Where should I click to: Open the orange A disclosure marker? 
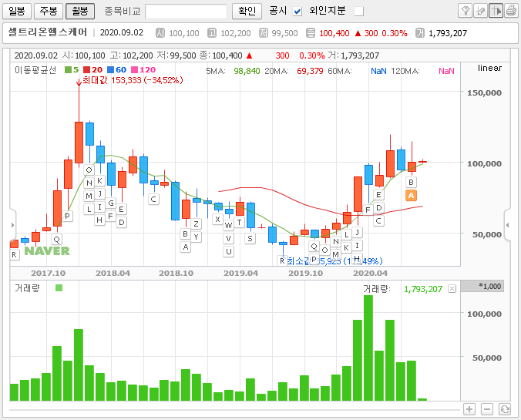click(x=411, y=196)
